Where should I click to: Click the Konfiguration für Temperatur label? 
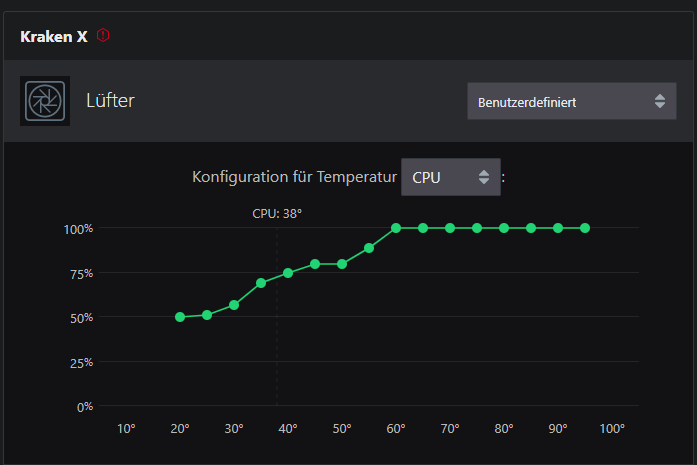294,177
